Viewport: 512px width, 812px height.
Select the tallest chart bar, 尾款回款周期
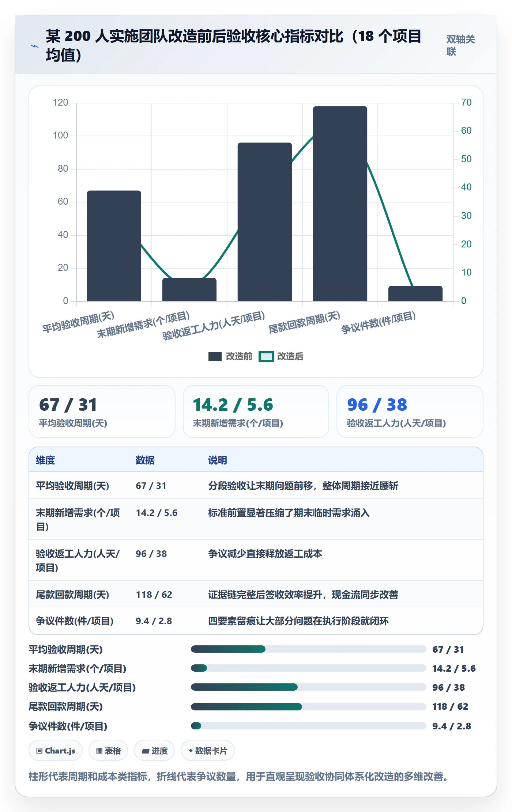pyautogui.click(x=340, y=204)
